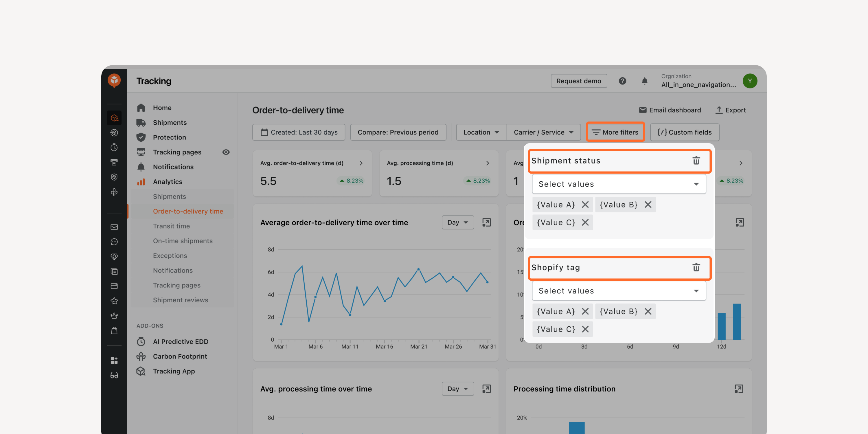This screenshot has height=434, width=868.
Task: Remove {Value A} chip under Shipment status
Action: click(585, 205)
